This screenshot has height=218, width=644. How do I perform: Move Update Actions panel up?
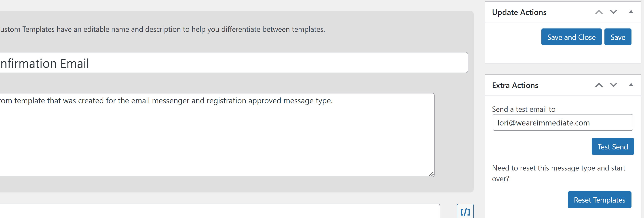599,12
